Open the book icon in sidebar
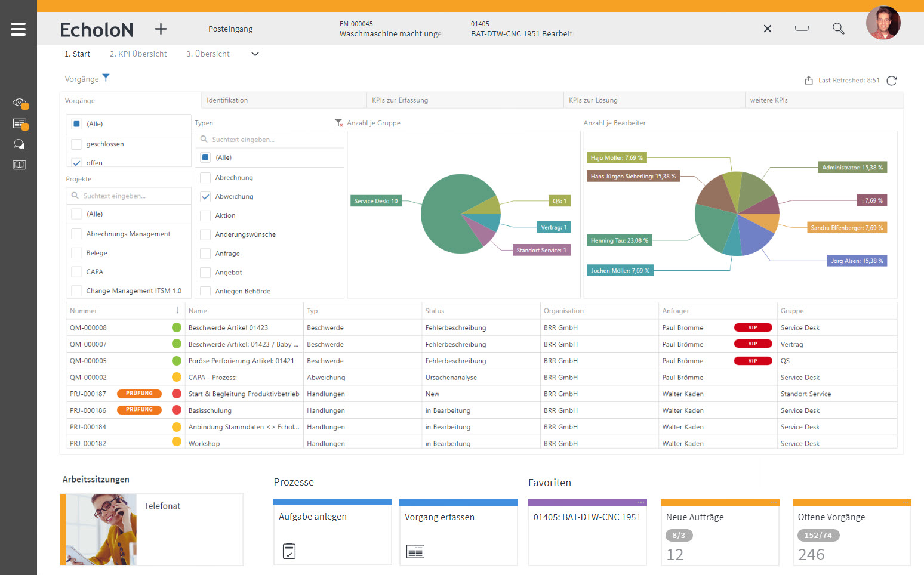Viewport: 924px width, 575px height. (19, 165)
